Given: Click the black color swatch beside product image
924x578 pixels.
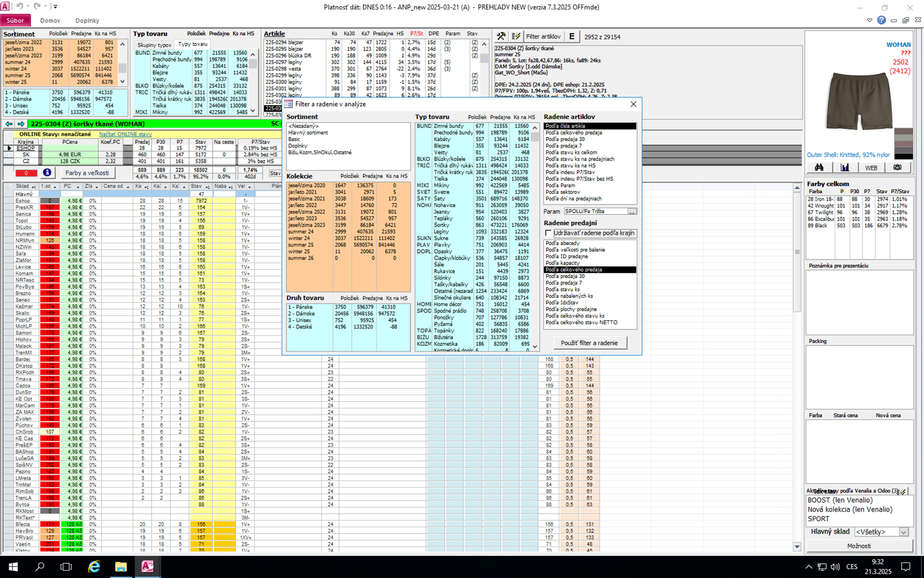Looking at the screenshot, I should [903, 156].
